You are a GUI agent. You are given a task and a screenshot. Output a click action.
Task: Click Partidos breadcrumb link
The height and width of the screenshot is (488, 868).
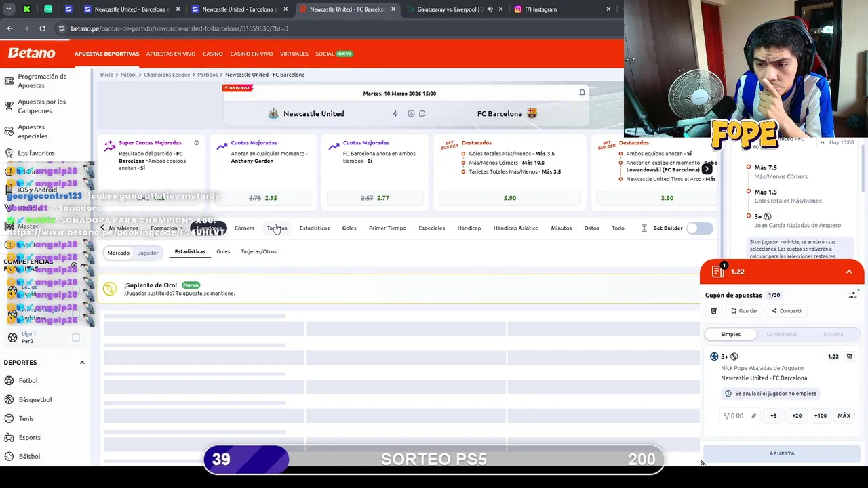pos(208,75)
